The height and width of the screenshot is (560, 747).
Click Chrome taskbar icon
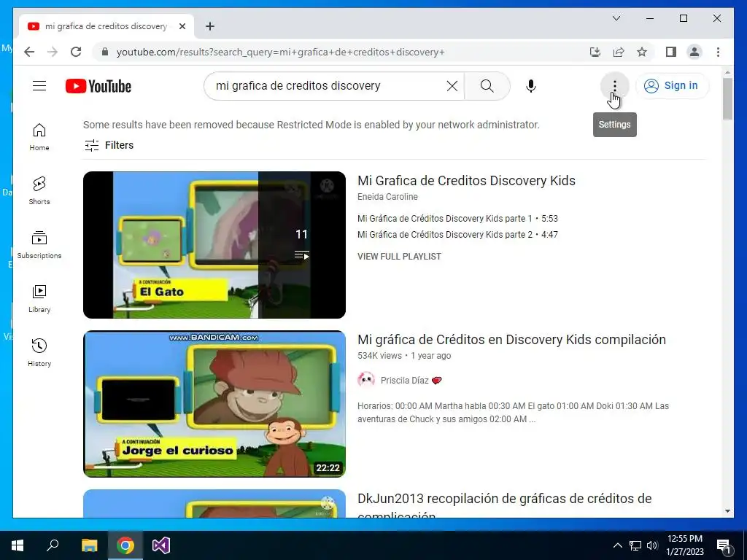click(x=125, y=545)
